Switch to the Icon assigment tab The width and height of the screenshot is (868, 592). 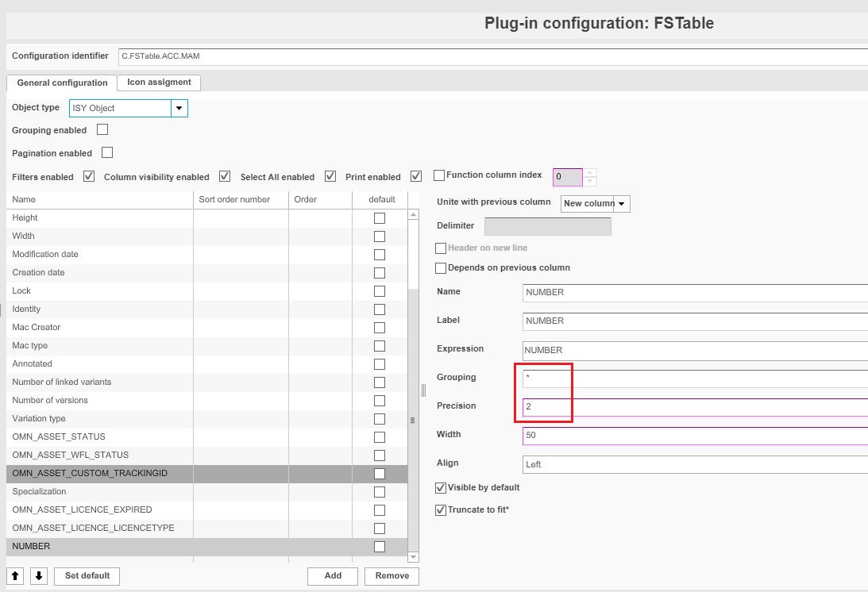[x=159, y=83]
